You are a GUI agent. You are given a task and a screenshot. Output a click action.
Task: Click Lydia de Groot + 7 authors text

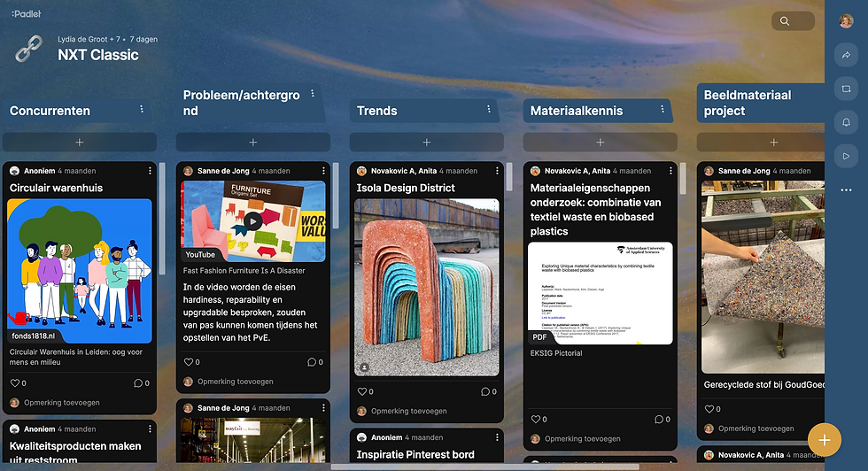pyautogui.click(x=89, y=39)
